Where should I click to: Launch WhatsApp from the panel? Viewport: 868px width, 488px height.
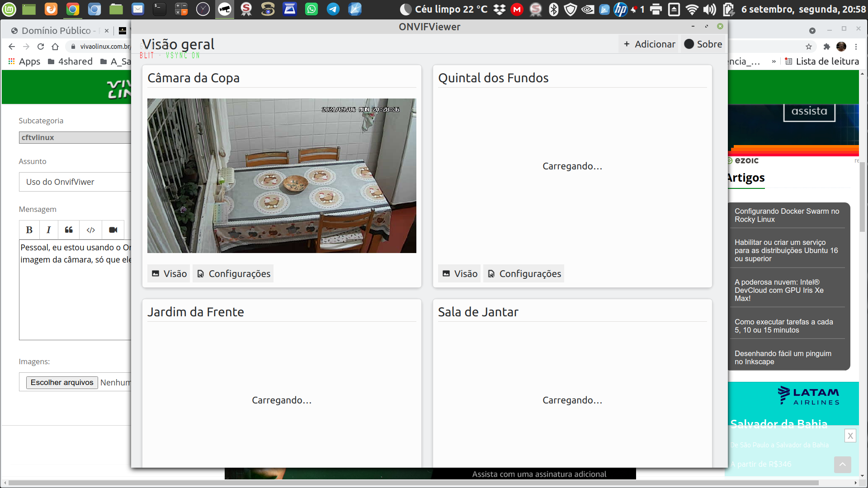311,9
